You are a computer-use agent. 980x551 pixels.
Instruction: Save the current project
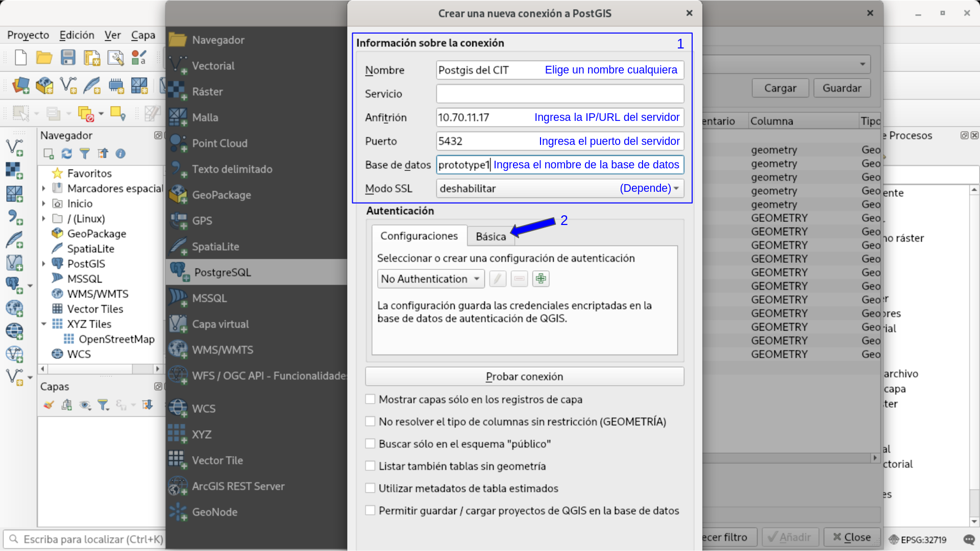(x=68, y=58)
